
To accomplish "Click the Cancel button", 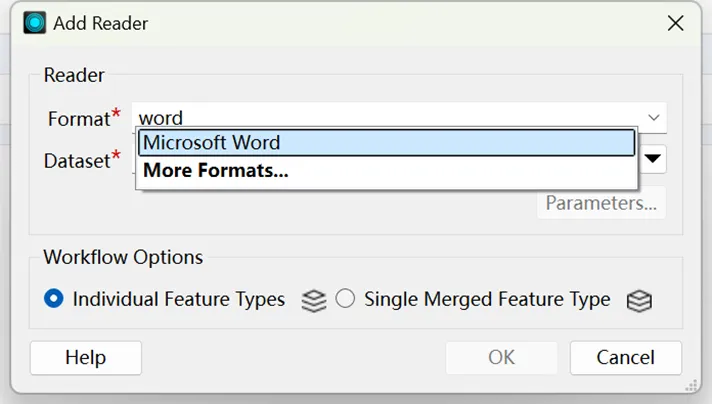I will pyautogui.click(x=625, y=357).
